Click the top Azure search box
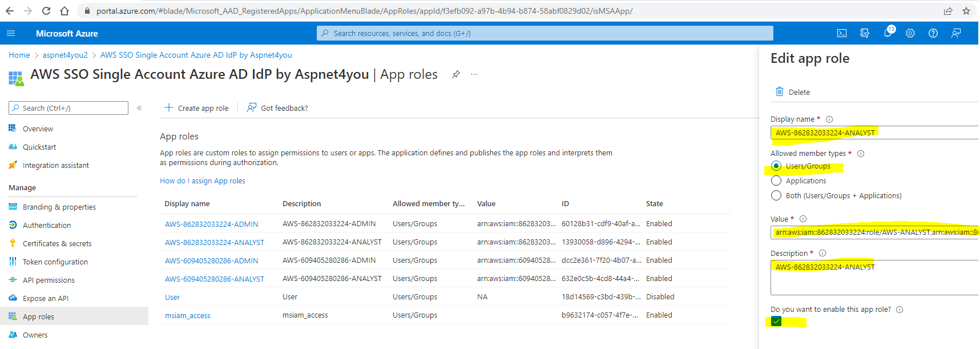This screenshot has height=349, width=980. [545, 33]
